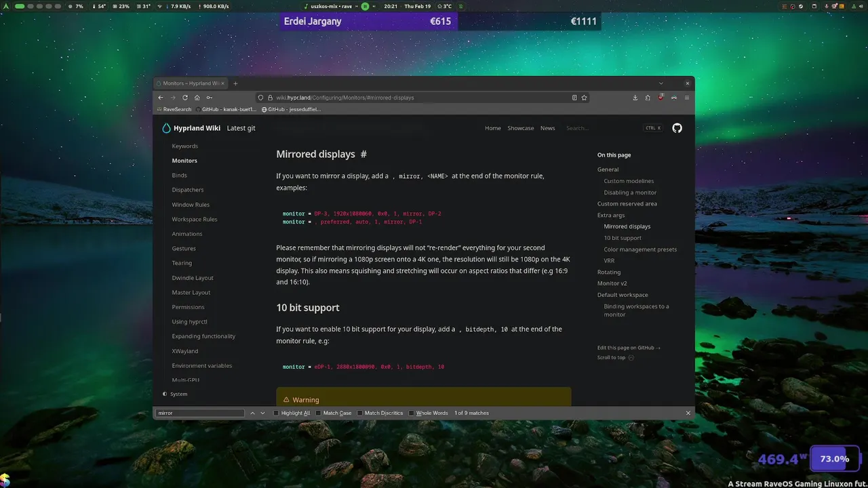
Task: Jump to VRR in table of contents
Action: [609, 261]
